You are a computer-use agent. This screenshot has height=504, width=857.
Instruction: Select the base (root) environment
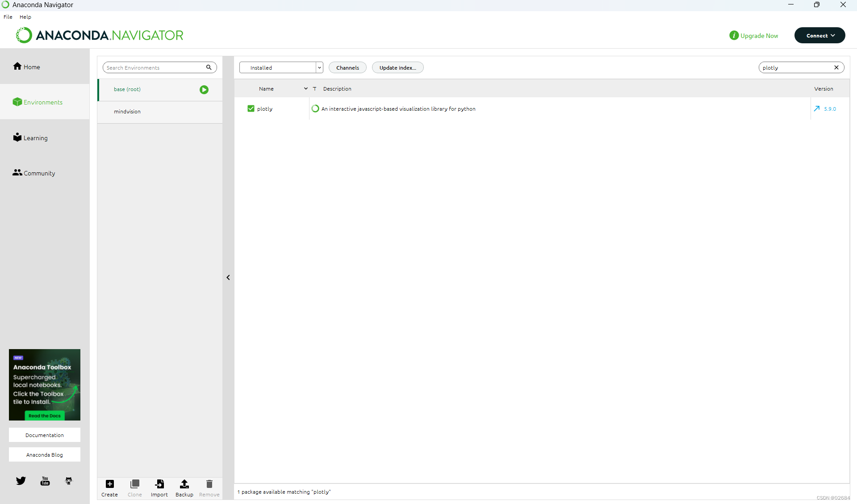(x=160, y=89)
